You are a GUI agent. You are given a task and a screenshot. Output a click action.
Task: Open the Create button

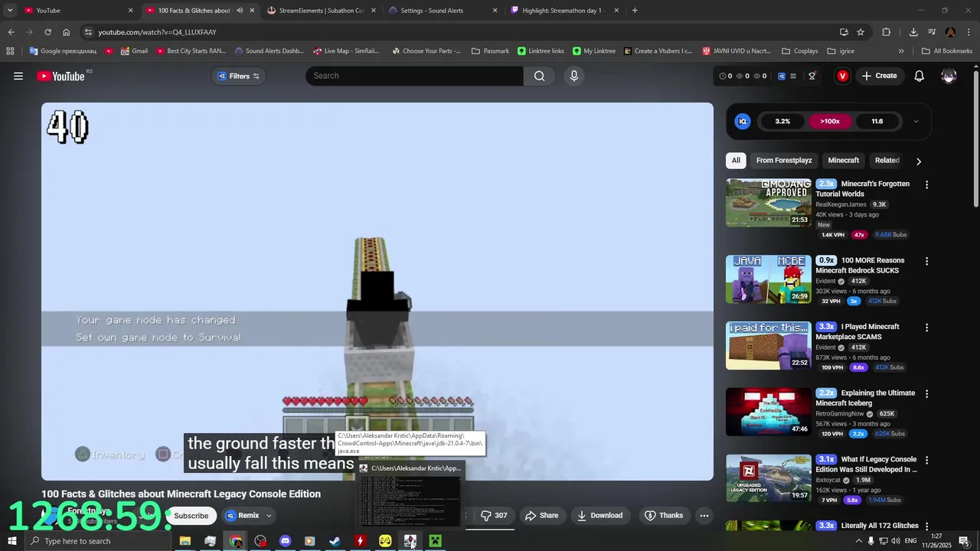click(x=879, y=76)
